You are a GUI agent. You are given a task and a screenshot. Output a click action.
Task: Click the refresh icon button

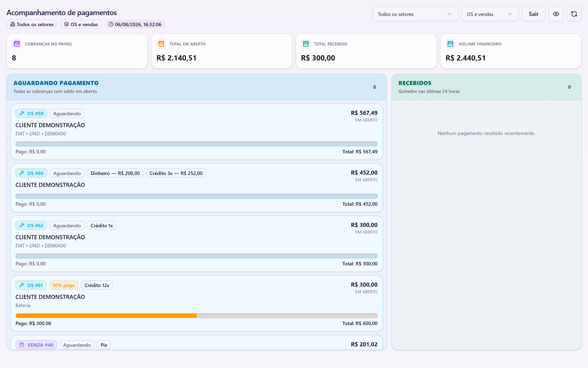pos(574,14)
